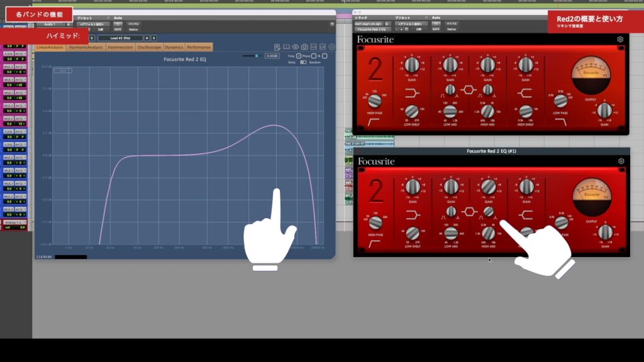Click the VU meter in Red 2 EQ (#1)
The width and height of the screenshot is (644, 362).
click(x=592, y=197)
